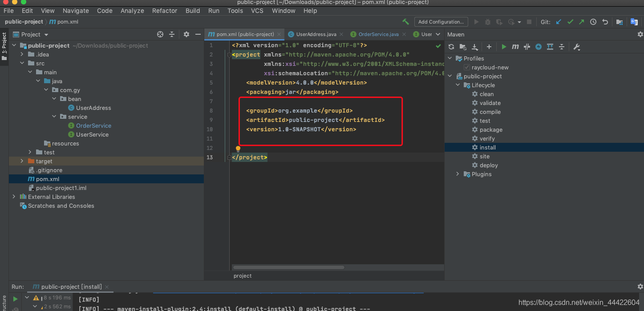Click Add Configuration button

click(441, 22)
